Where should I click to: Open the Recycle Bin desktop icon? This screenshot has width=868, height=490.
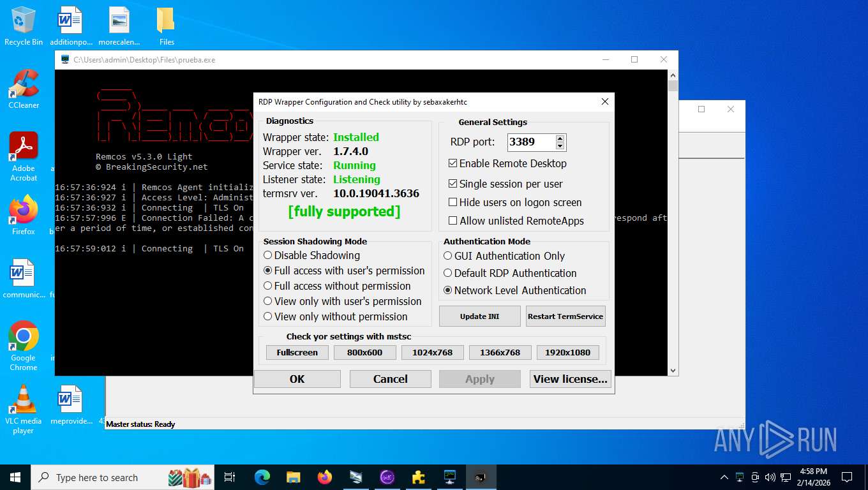(24, 26)
